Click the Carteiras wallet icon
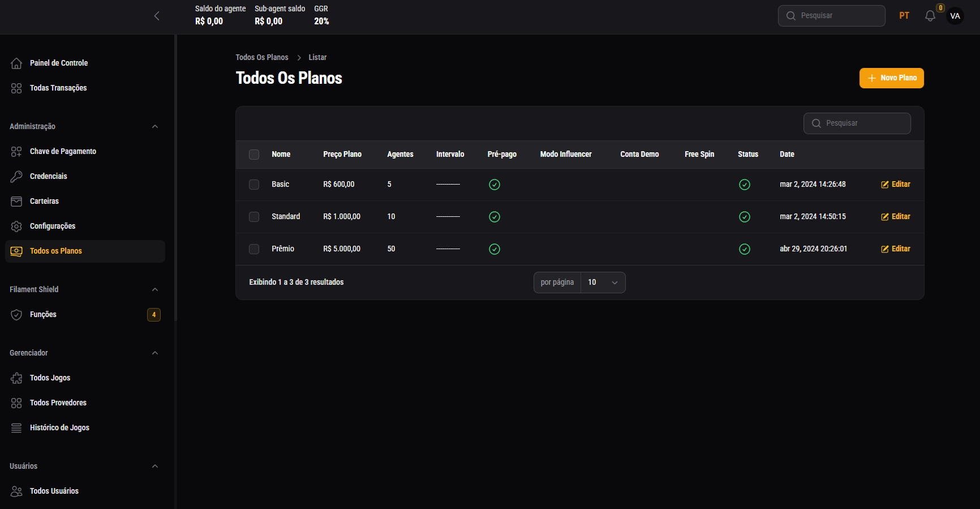The width and height of the screenshot is (980, 509). [16, 202]
